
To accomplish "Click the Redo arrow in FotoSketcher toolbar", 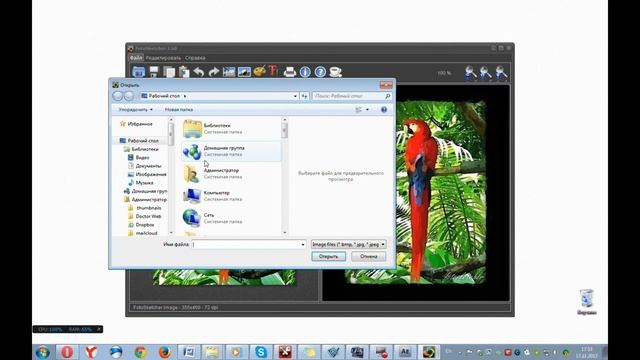I will [x=214, y=72].
